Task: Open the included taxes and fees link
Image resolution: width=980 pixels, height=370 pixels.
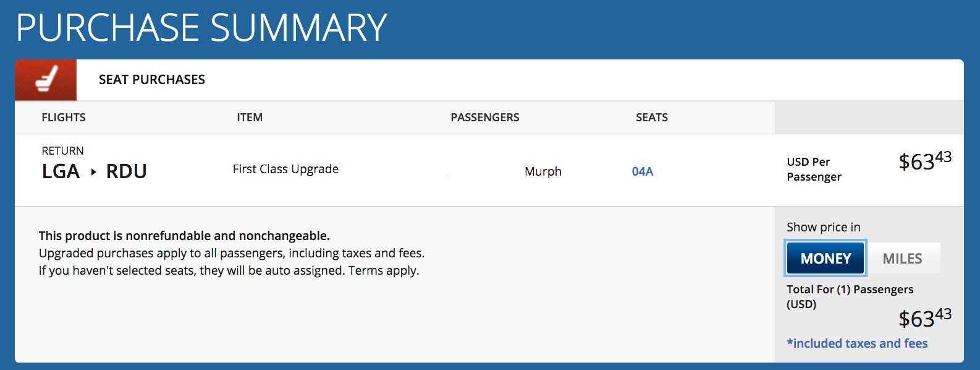Action: click(x=857, y=343)
